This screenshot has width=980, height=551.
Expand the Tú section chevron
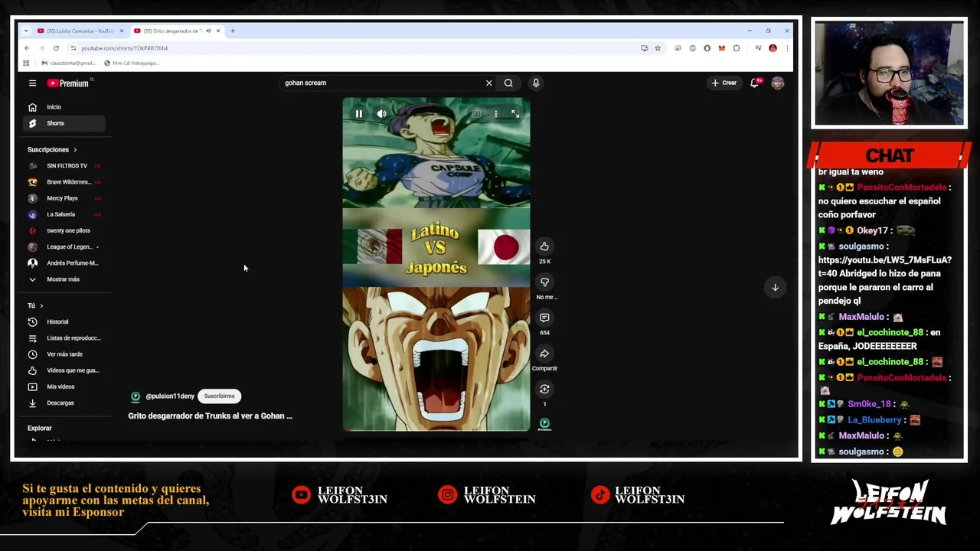[41, 305]
